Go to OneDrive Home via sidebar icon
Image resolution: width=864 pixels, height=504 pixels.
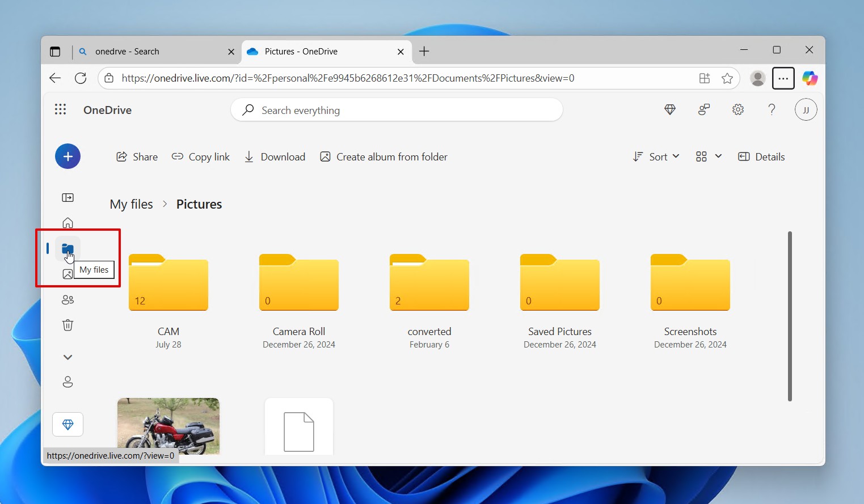coord(68,223)
